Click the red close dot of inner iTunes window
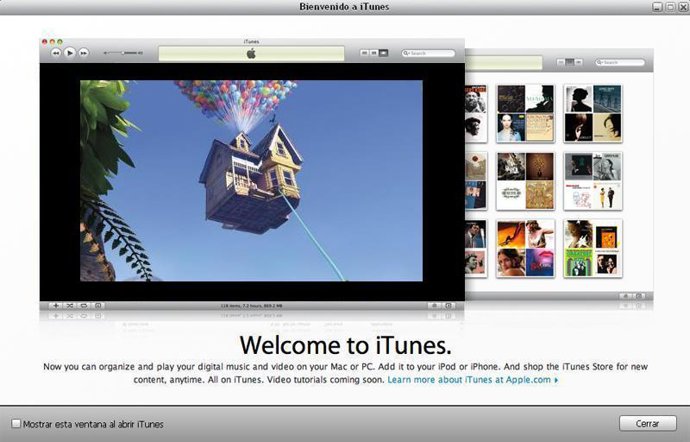The height and width of the screenshot is (442, 690). [44, 42]
